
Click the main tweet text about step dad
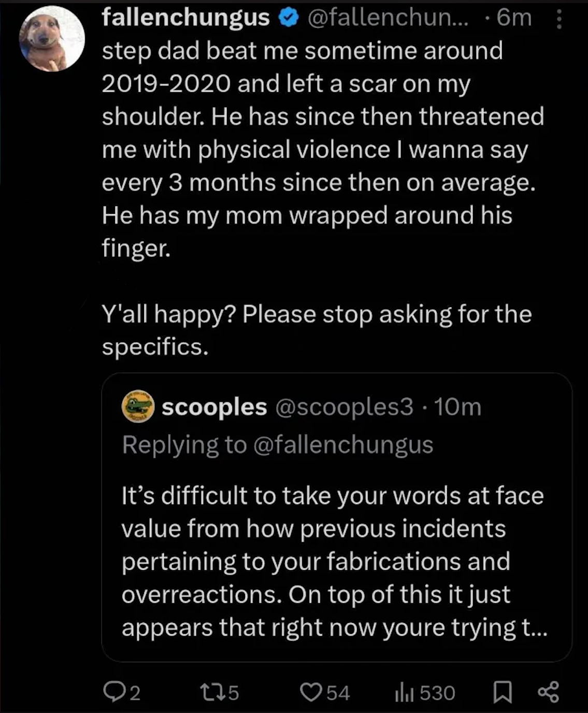coord(323,199)
